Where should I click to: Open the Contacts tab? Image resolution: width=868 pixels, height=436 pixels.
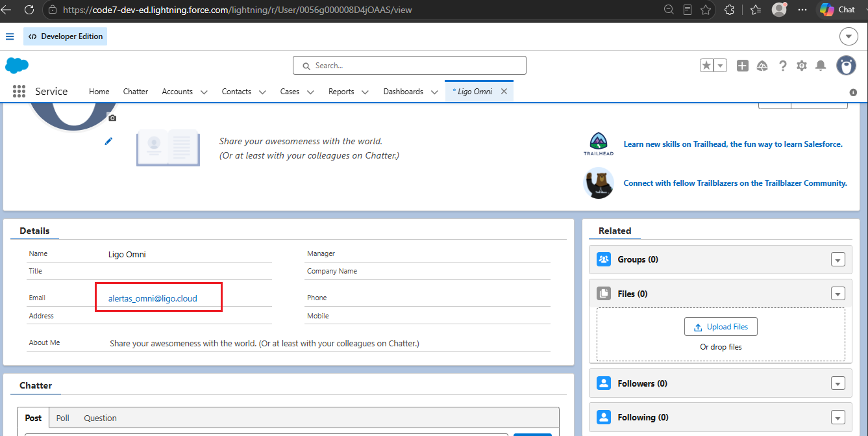[x=236, y=92]
